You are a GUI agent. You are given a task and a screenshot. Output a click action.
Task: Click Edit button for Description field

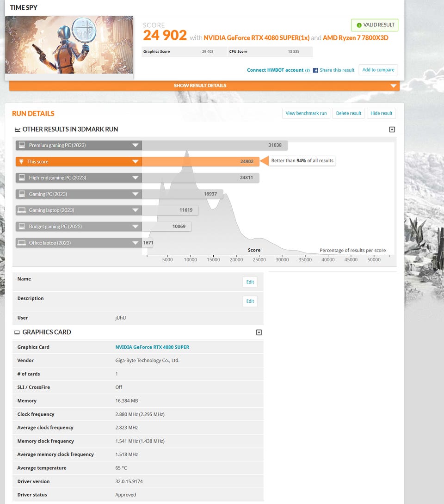pyautogui.click(x=250, y=301)
